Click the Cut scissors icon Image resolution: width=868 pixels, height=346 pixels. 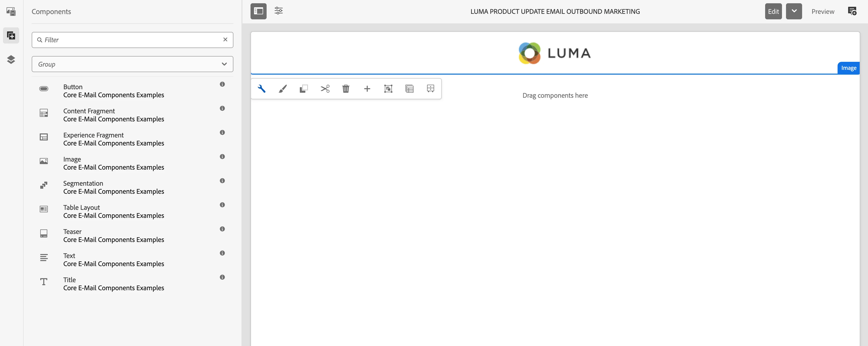(325, 88)
